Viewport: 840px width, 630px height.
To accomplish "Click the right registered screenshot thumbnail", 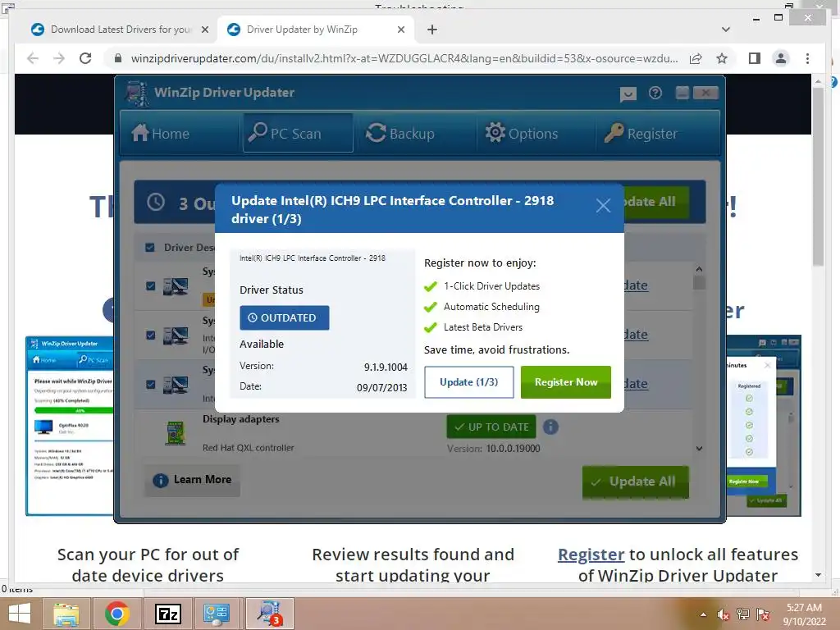I will click(x=764, y=426).
